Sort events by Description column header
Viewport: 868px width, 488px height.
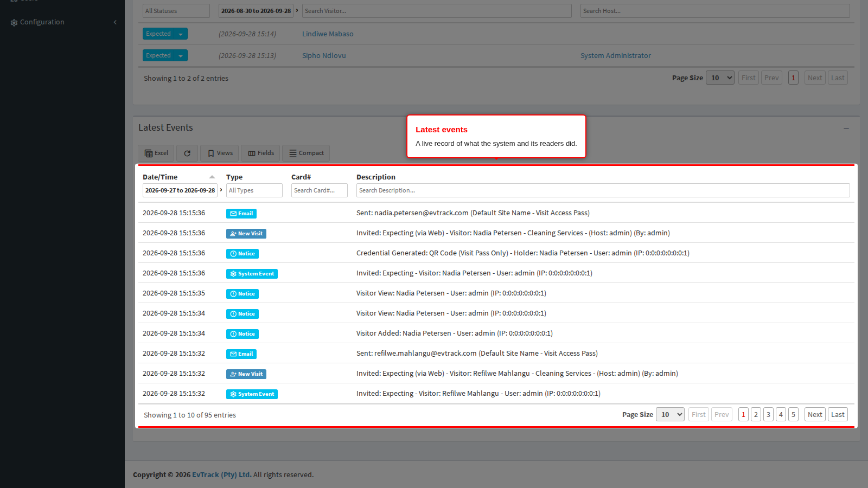click(x=376, y=177)
